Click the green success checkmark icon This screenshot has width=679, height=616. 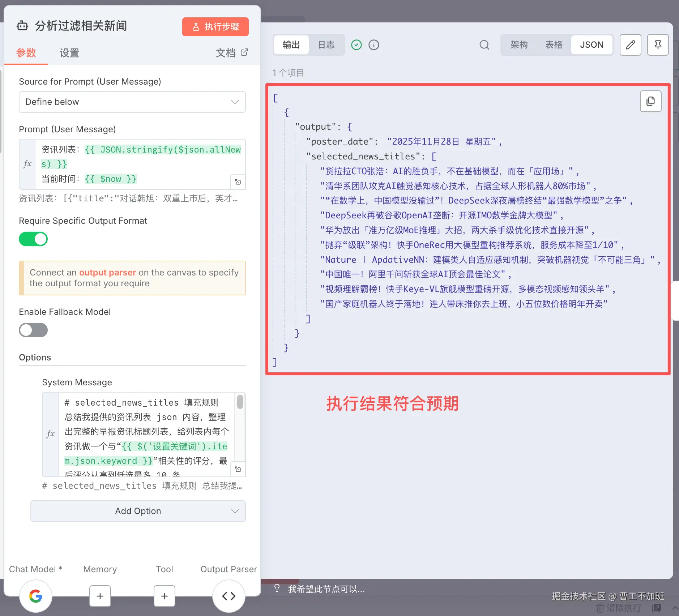(x=356, y=45)
